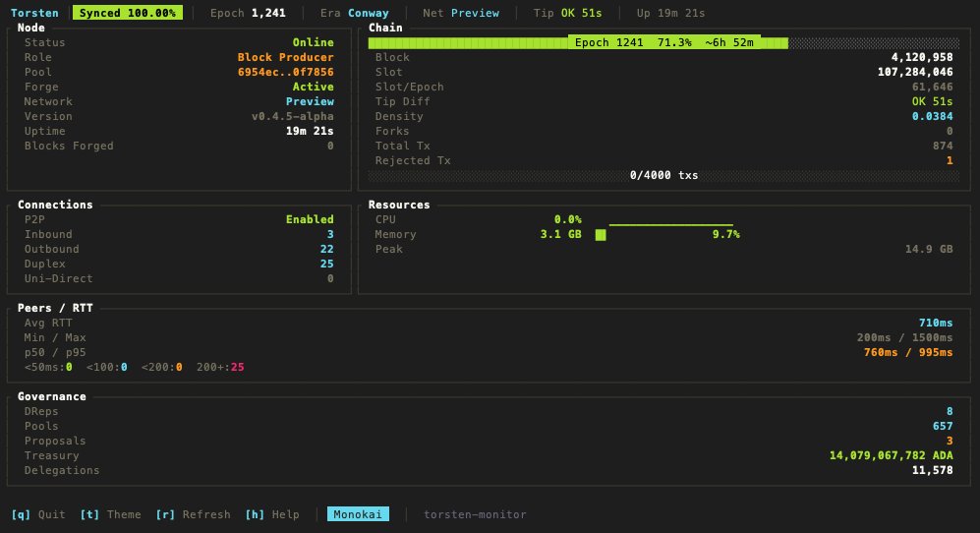Click the Block Producer role value

pos(286,57)
